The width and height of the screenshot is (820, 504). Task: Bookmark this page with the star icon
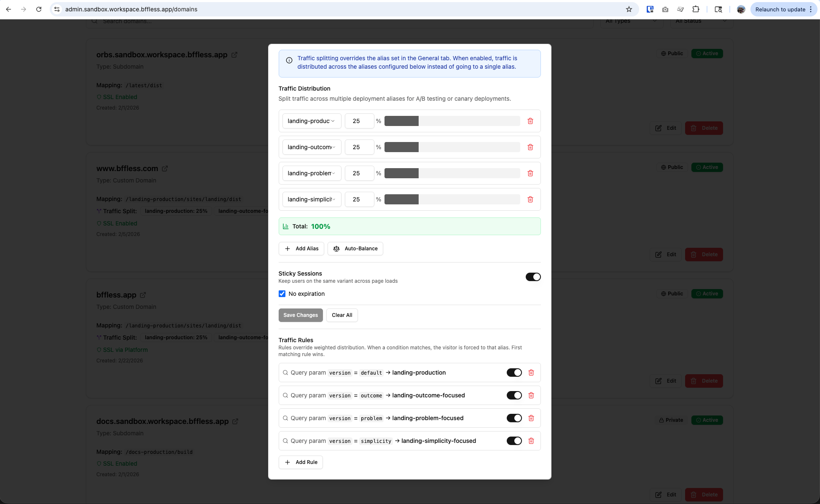[x=629, y=9]
